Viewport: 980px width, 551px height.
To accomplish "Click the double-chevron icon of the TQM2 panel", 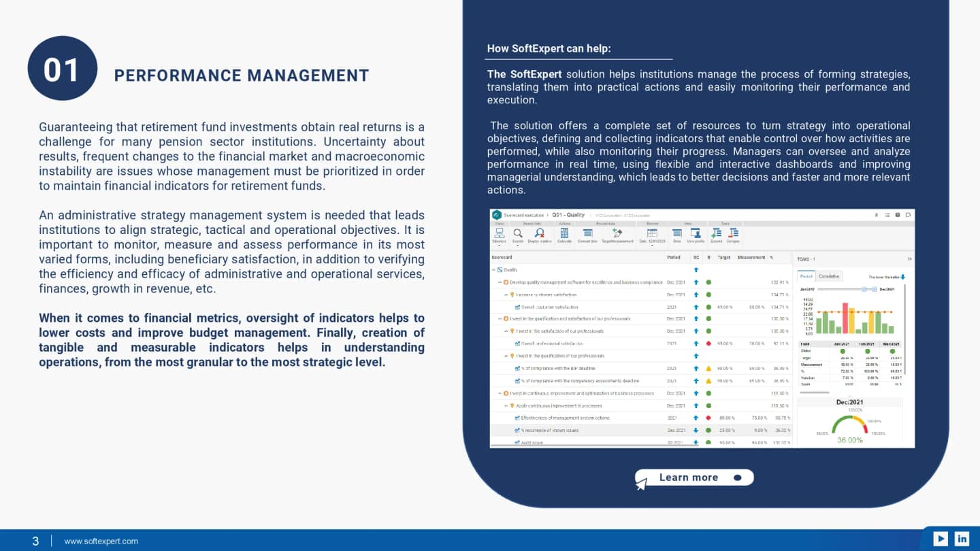I will coord(910,258).
